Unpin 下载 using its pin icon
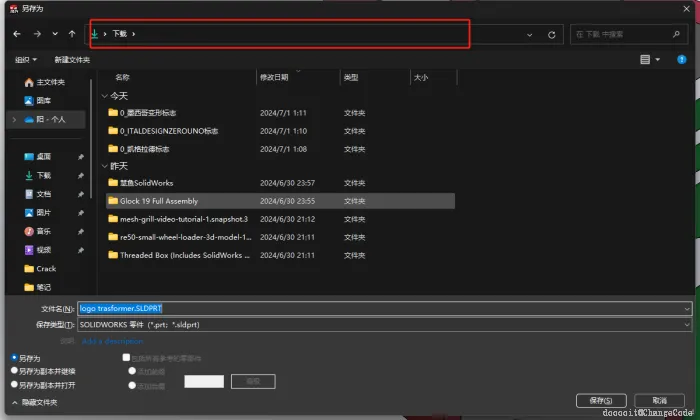Screen dimensions: 700x420 (x=81, y=176)
